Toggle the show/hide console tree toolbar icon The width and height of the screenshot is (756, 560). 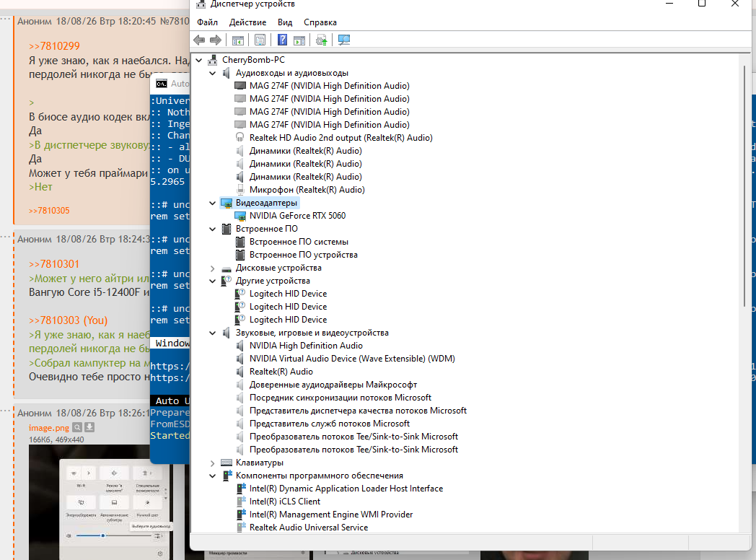(x=238, y=40)
